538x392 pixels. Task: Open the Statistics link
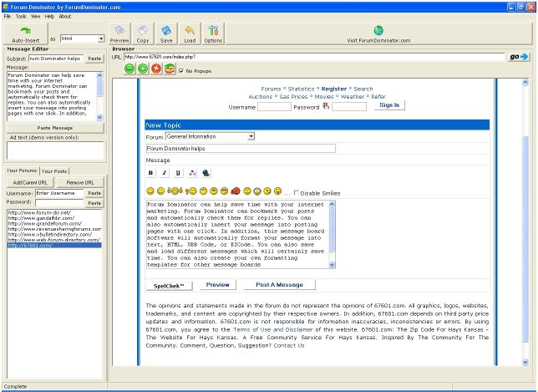[x=301, y=89]
